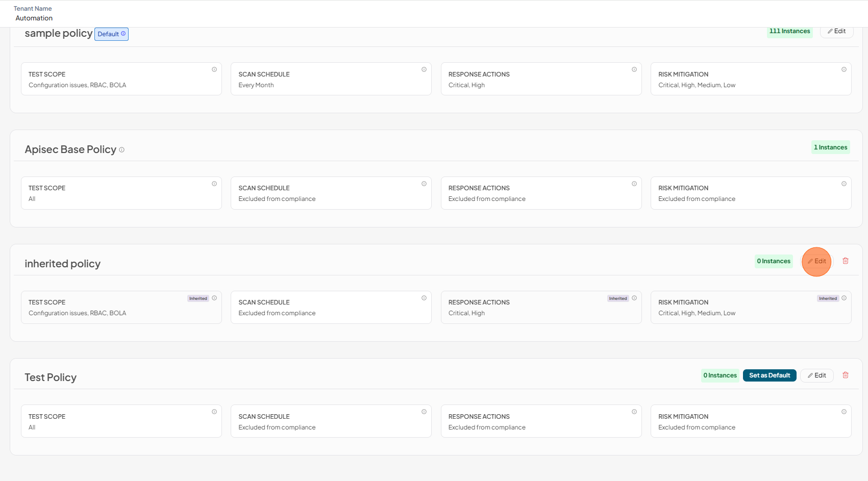This screenshot has width=868, height=481.
Task: Open info icon on Test Policy Scan Schedule card
Action: 424,412
